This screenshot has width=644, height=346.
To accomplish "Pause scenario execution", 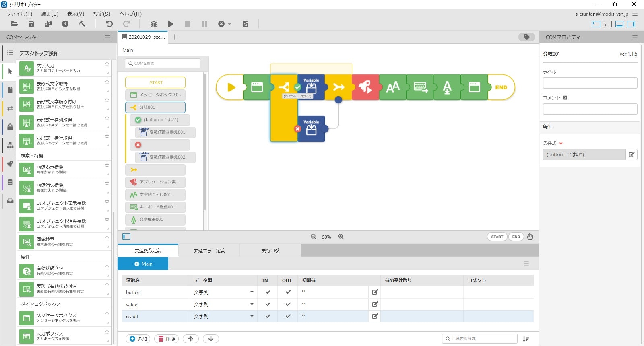I will coord(204,24).
